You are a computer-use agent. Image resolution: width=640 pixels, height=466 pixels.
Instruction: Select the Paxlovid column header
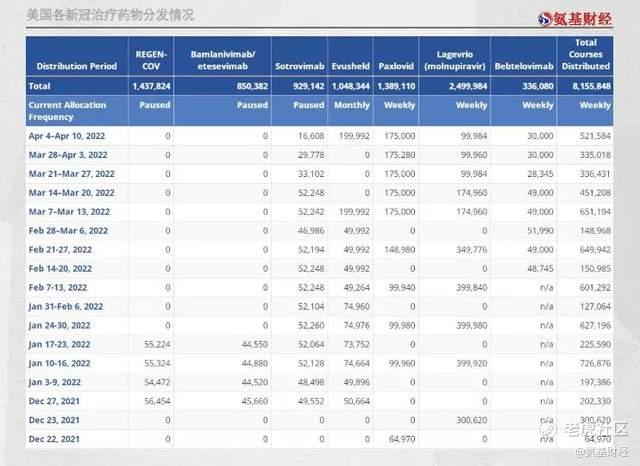[x=395, y=66]
